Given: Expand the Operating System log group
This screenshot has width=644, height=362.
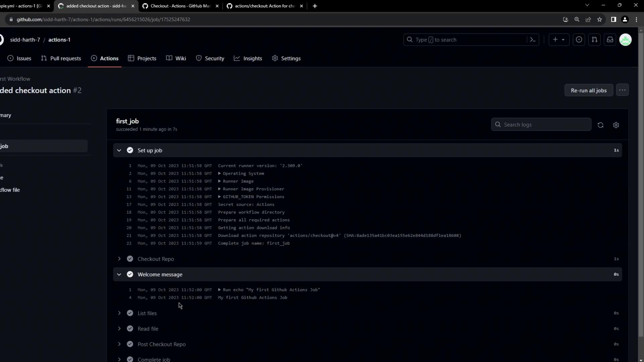Looking at the screenshot, I should click(x=219, y=173).
